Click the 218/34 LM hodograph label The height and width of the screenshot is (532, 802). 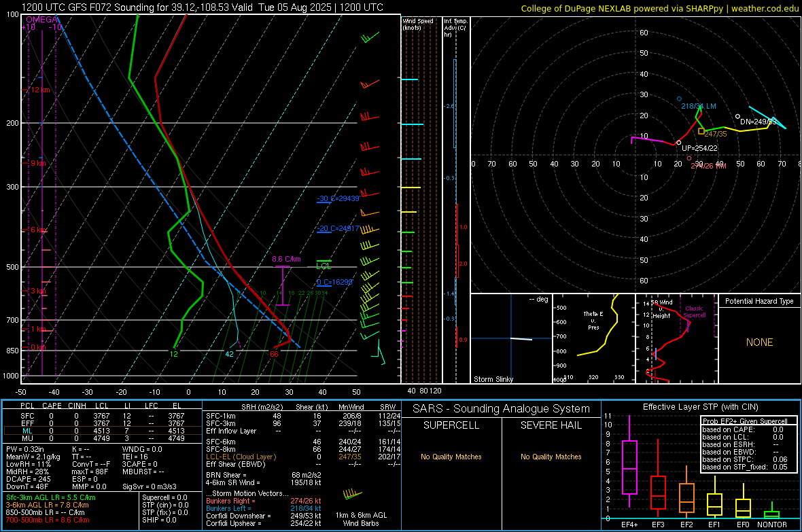click(x=699, y=107)
